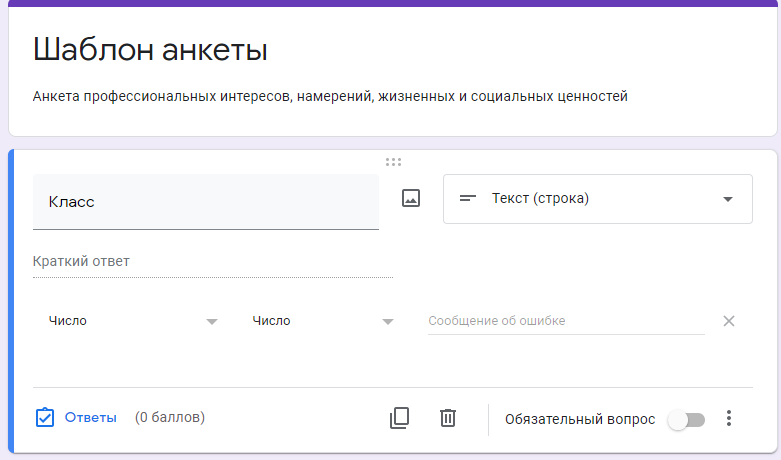The width and height of the screenshot is (781, 460).
Task: Click the Краткий ответ placeholder field
Action: [x=212, y=262]
